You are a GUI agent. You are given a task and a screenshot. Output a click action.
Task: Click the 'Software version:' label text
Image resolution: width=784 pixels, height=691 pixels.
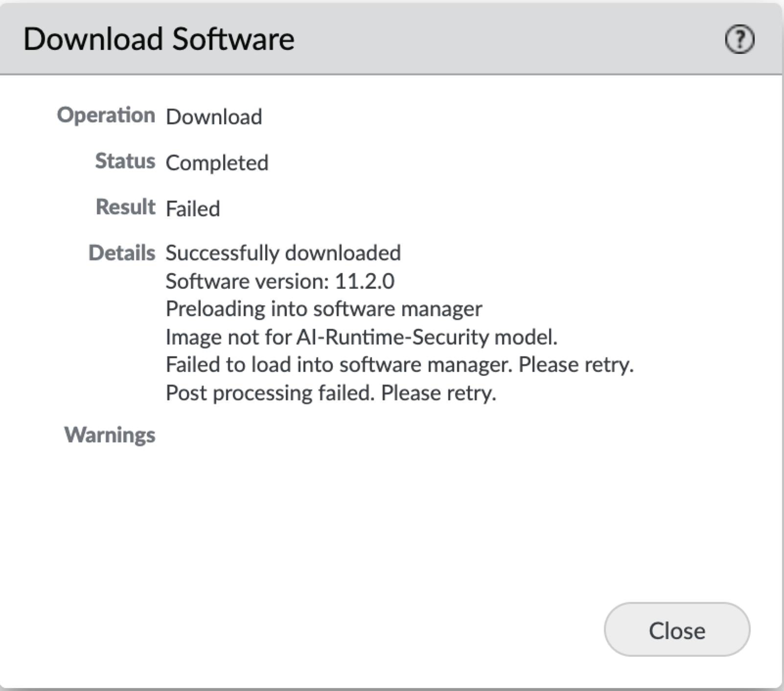coord(246,281)
